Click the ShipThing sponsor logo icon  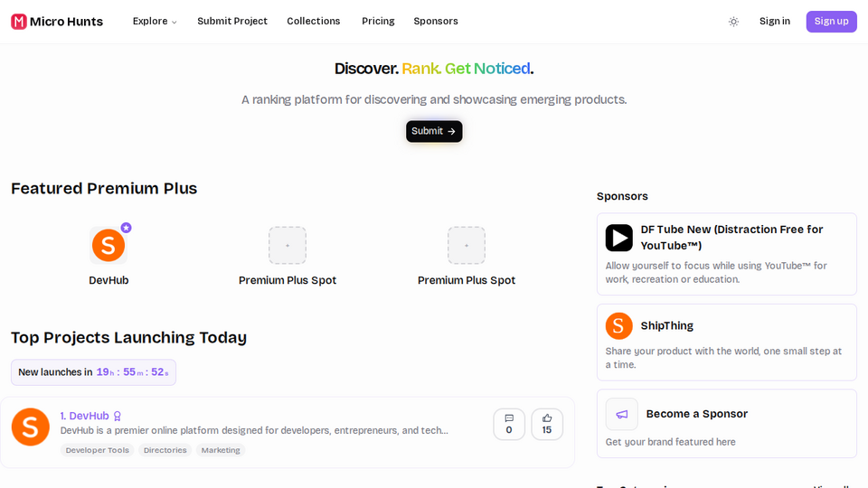[618, 326]
